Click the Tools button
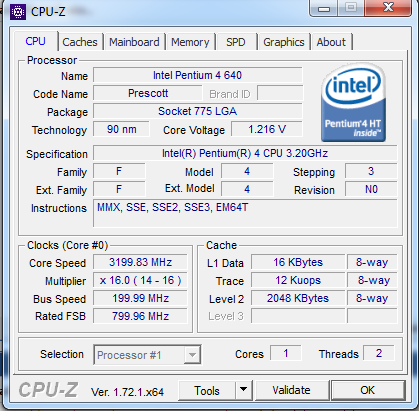The width and height of the screenshot is (419, 411). 207,390
